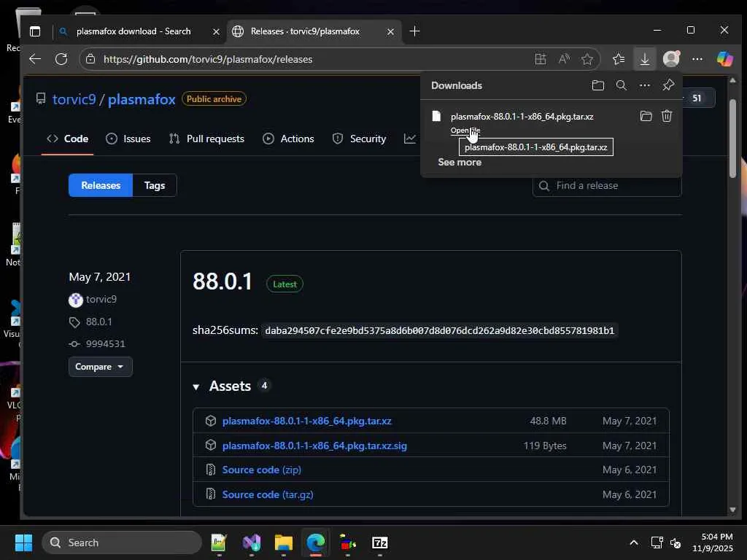
Task: Go to the Pull requests tab
Action: (x=206, y=139)
